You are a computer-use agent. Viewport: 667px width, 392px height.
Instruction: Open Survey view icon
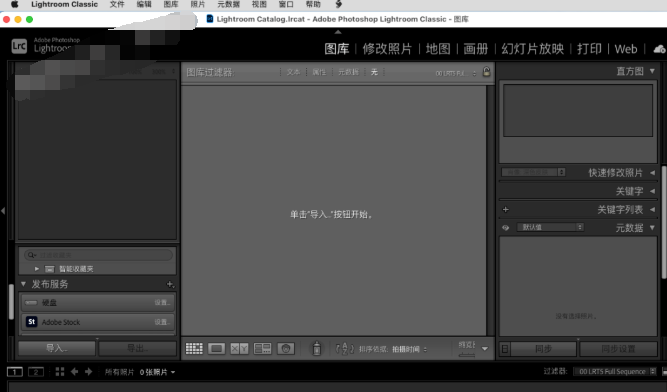coord(262,349)
